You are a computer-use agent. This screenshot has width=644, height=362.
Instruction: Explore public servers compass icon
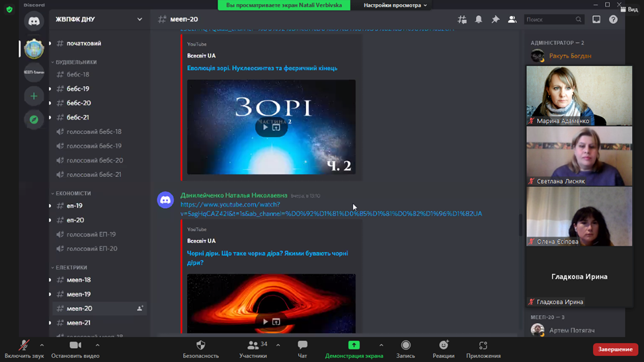tap(34, 120)
